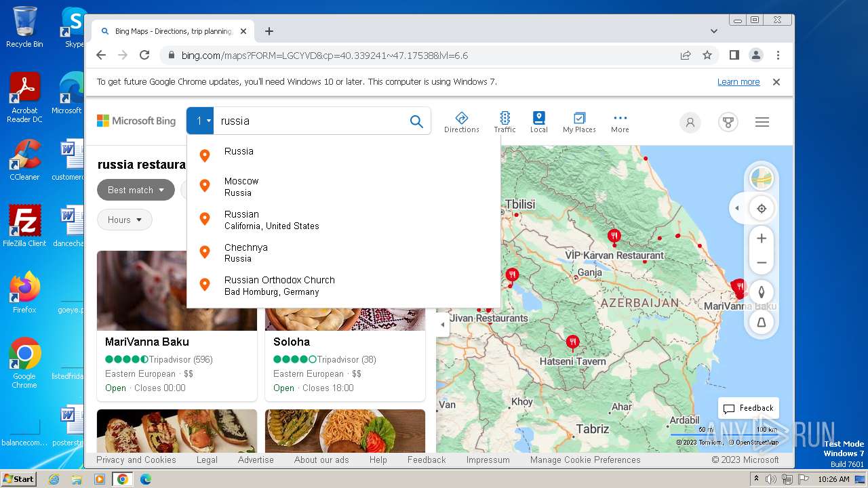Click the search magnifier icon
Viewport: 868px width, 488px height.
pyautogui.click(x=416, y=121)
